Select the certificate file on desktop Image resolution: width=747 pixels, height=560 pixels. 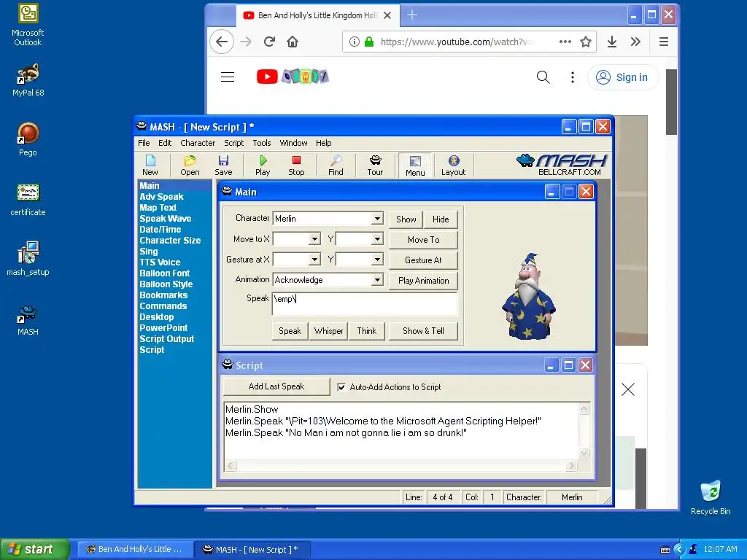[x=28, y=200]
